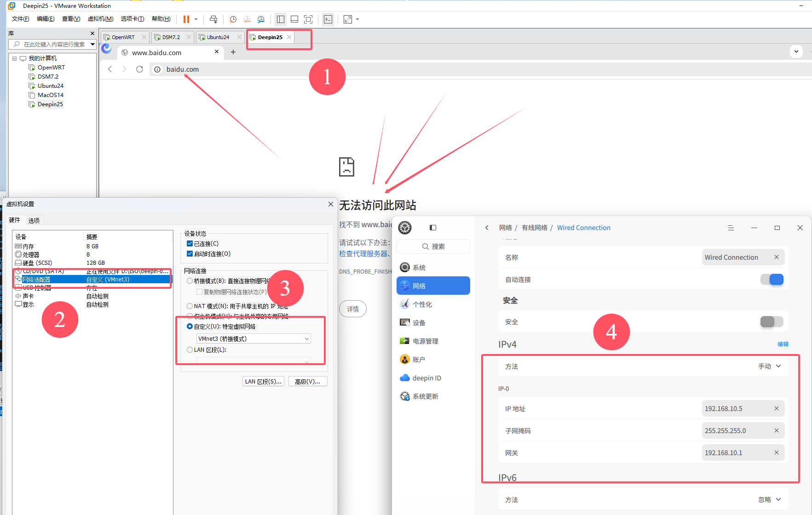812x515 pixels.
Task: Open the IPv4 方法 手动 dropdown
Action: pyautogui.click(x=770, y=366)
